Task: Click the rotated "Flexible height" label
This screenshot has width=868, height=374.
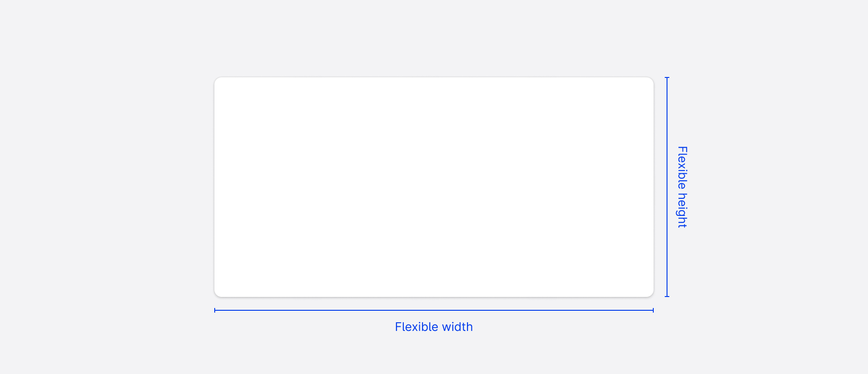Action: click(682, 187)
